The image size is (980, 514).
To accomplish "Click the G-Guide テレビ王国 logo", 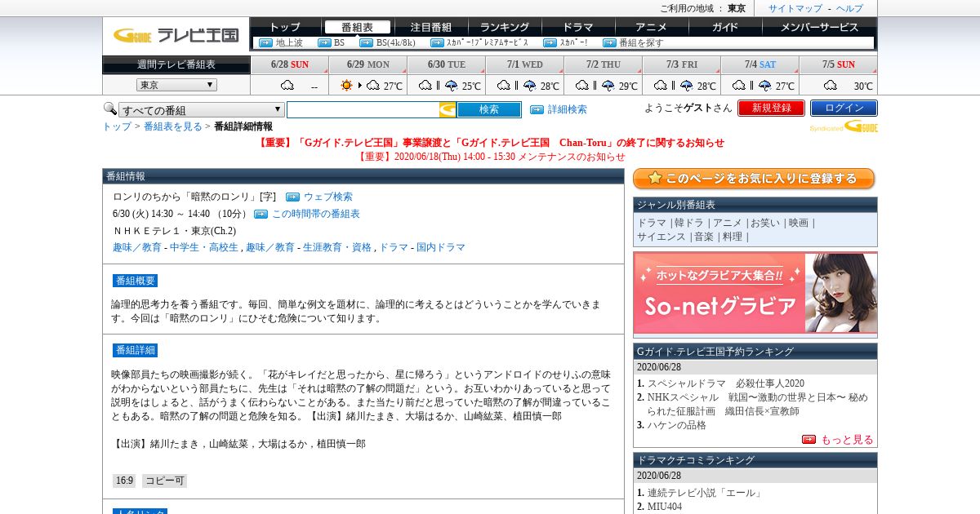I will (x=176, y=35).
